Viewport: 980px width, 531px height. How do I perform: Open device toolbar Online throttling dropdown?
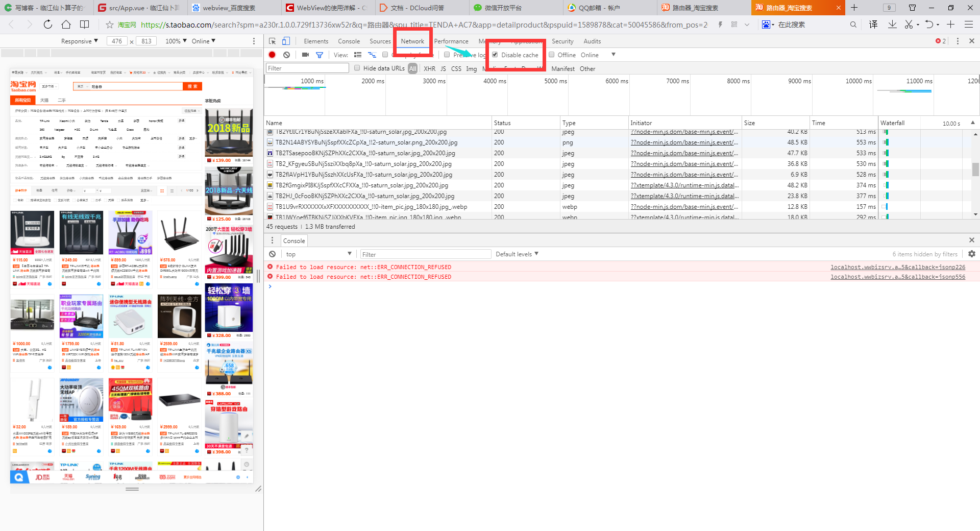[204, 41]
